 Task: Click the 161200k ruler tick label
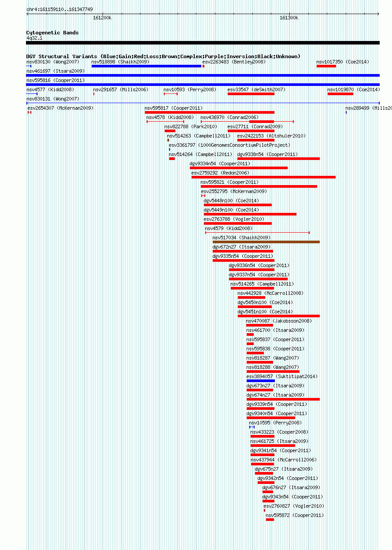[102, 18]
